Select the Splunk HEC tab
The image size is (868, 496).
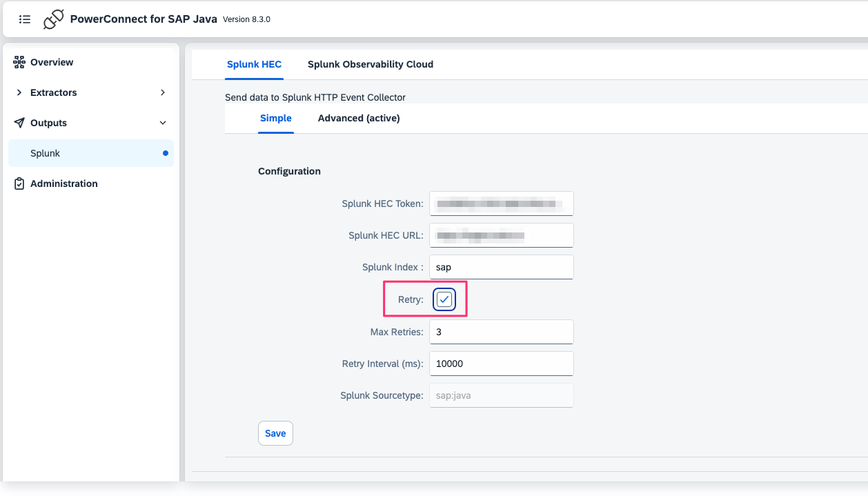click(254, 64)
